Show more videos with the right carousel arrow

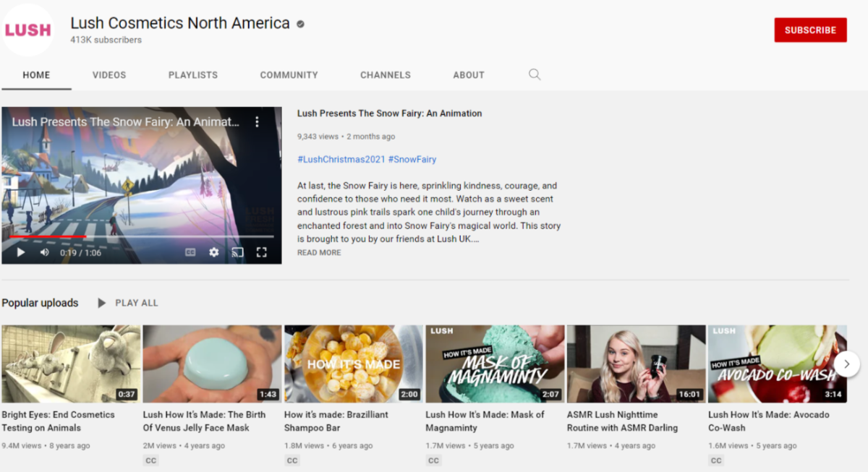click(847, 364)
